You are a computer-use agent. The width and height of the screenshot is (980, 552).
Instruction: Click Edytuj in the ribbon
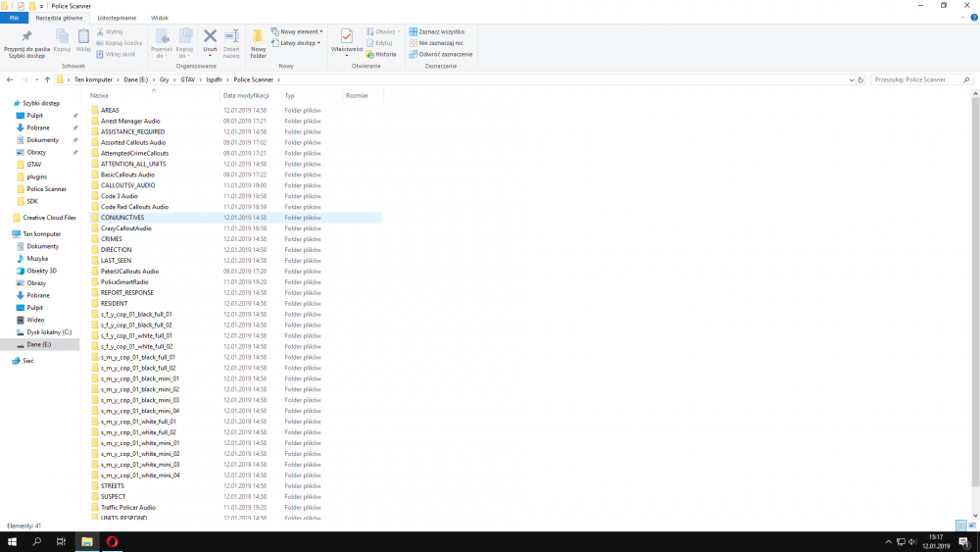pos(379,42)
